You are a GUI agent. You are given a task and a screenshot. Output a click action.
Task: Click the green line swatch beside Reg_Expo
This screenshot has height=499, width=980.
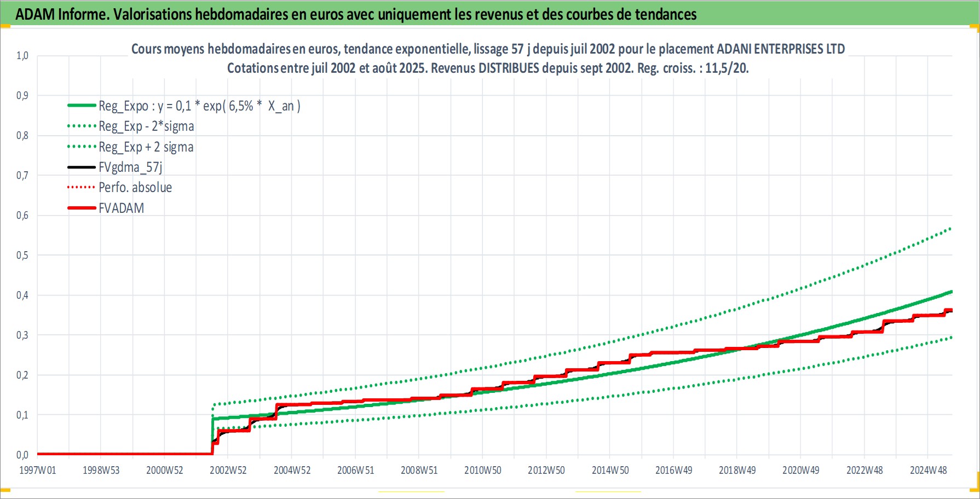(x=82, y=105)
